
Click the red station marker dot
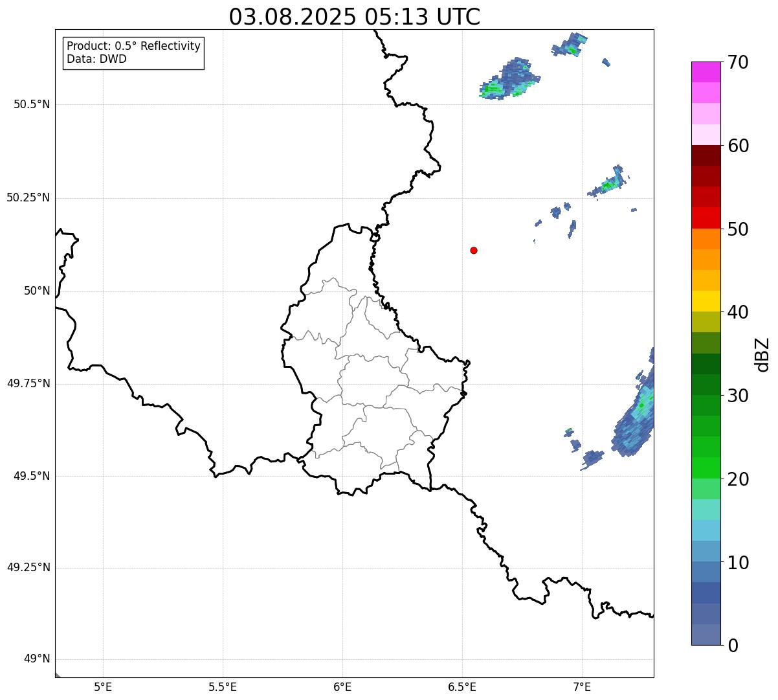[x=474, y=250]
